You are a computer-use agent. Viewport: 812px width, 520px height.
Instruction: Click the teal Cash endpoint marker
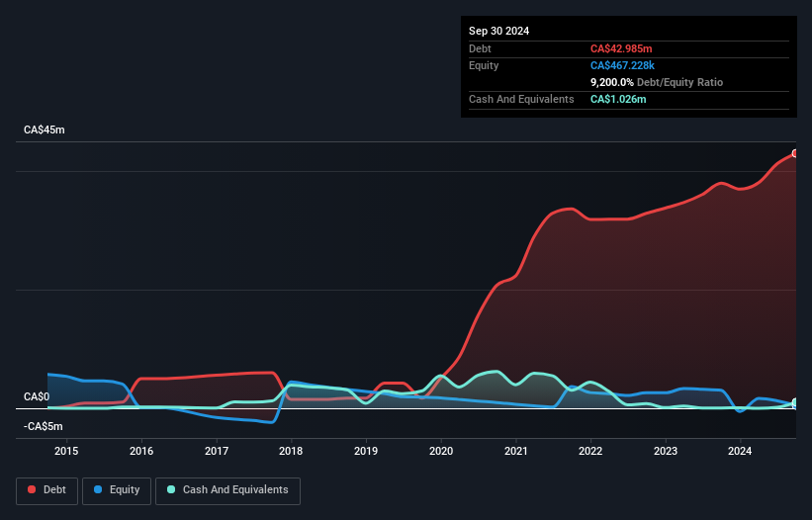point(795,403)
